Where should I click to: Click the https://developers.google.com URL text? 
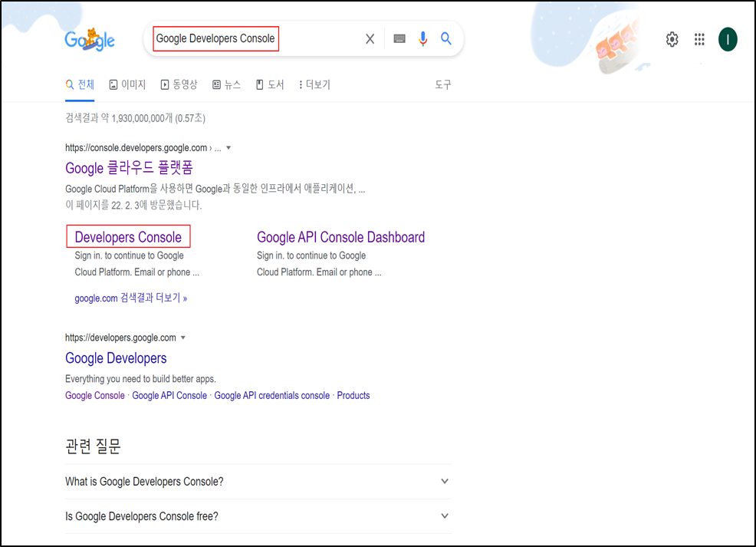pos(120,338)
